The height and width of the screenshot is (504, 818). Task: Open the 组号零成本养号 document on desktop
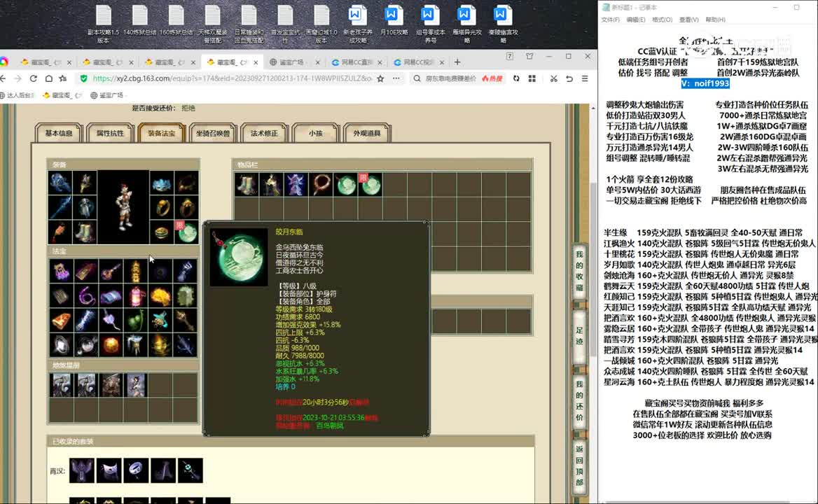(431, 24)
